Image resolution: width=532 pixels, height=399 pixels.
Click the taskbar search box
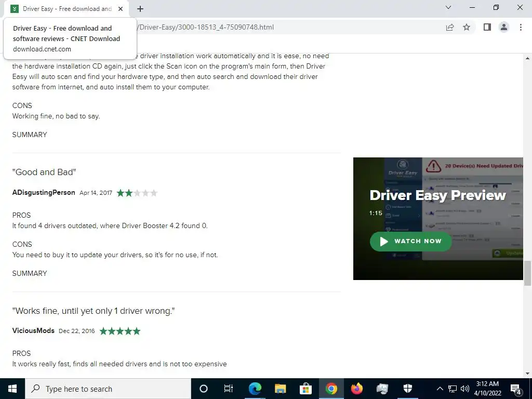coord(108,389)
